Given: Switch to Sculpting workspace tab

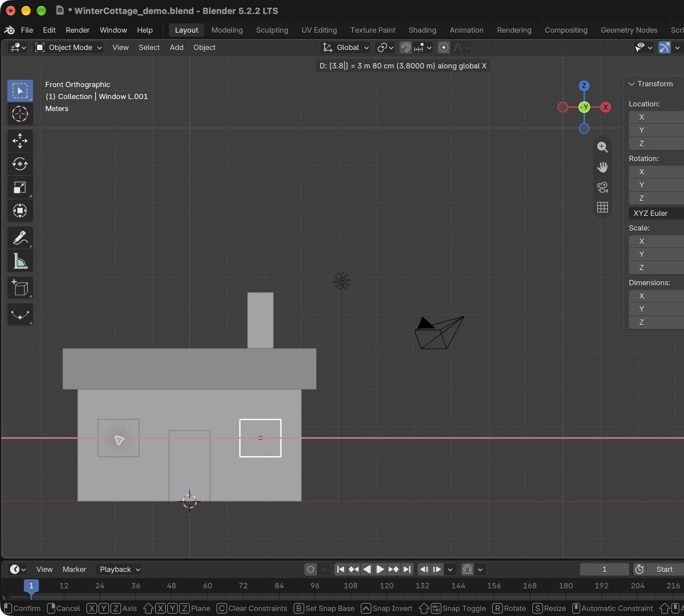Looking at the screenshot, I should click(272, 30).
